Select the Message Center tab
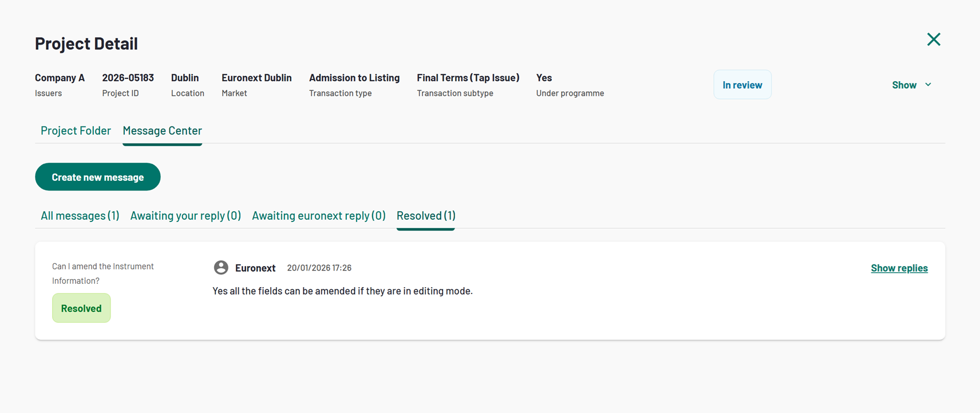 [x=162, y=130]
